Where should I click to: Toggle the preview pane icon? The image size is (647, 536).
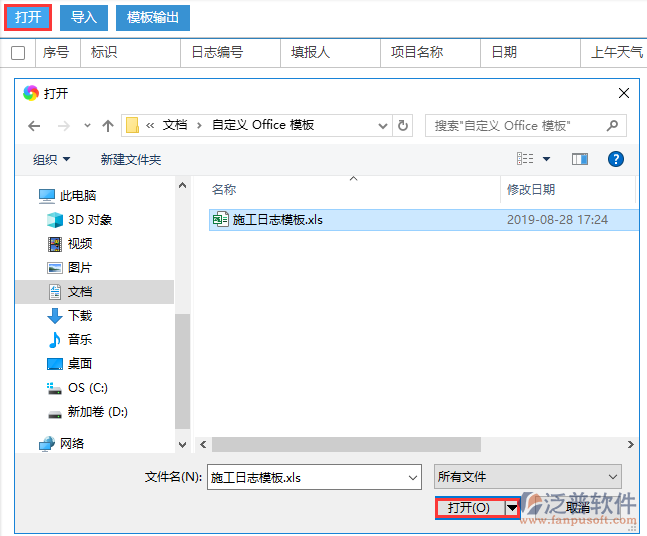pos(580,159)
